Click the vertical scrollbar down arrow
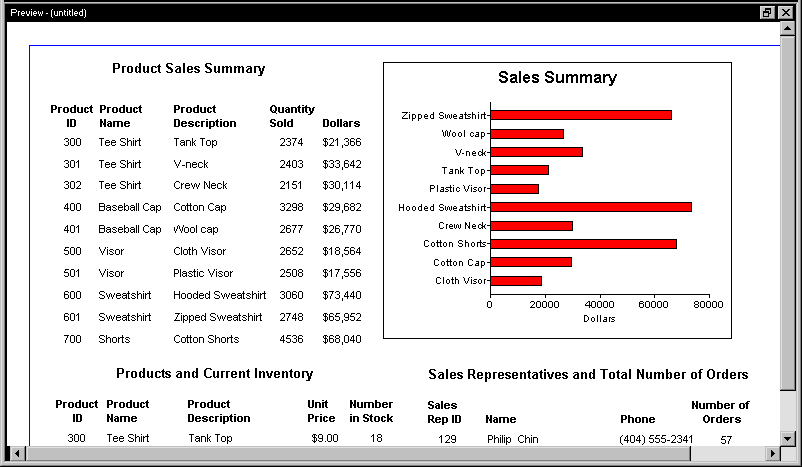 (x=787, y=438)
